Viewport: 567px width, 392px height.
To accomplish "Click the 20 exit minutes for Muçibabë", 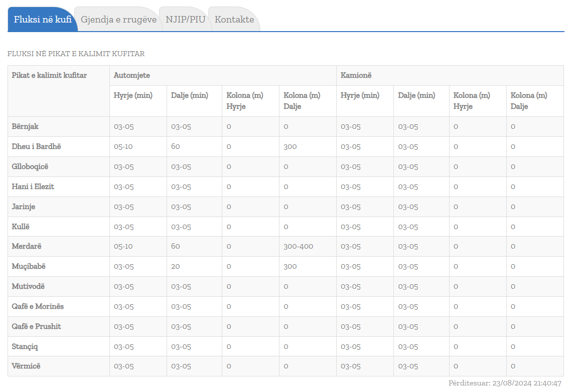I will 176,266.
